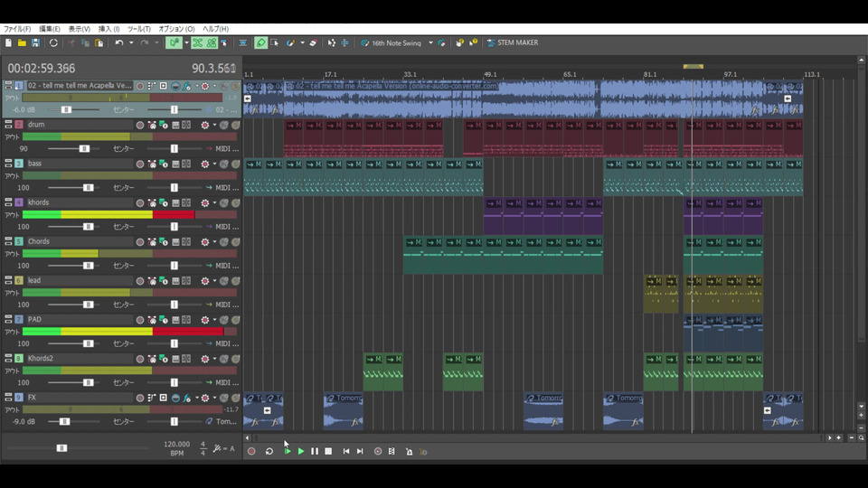Mute the bass track
The height and width of the screenshot is (488, 868).
click(x=224, y=164)
